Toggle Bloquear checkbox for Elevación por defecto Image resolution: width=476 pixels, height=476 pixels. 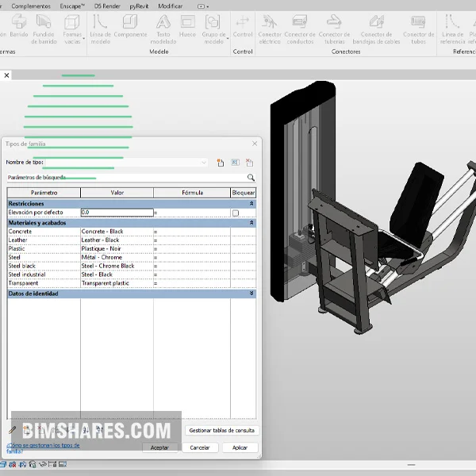click(235, 213)
